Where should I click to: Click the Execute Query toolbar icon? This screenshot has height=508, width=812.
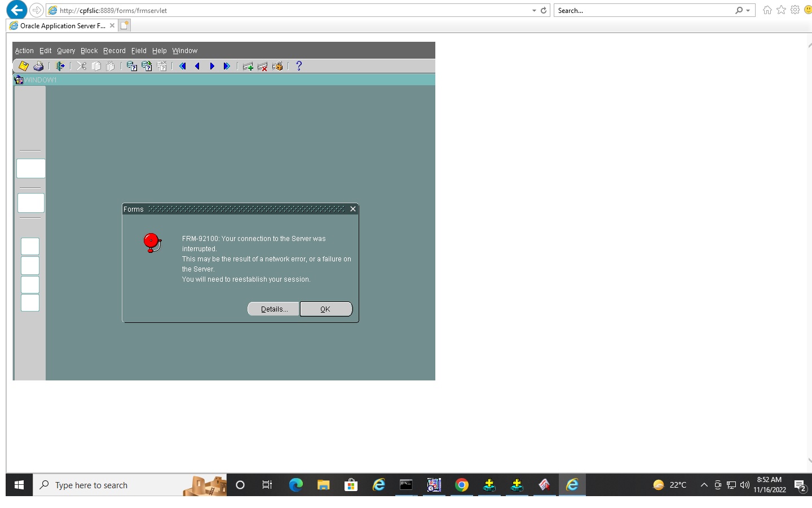point(147,66)
